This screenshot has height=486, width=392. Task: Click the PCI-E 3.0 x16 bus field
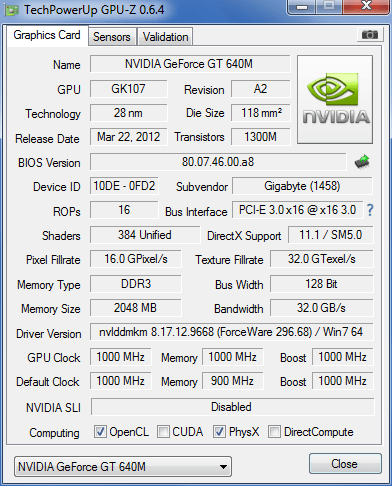coord(297,210)
